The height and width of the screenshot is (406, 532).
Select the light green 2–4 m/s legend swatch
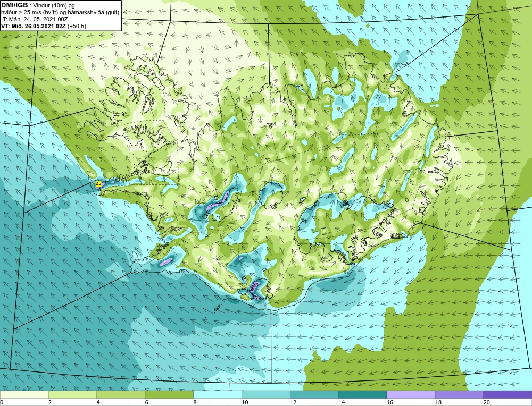[72, 395]
